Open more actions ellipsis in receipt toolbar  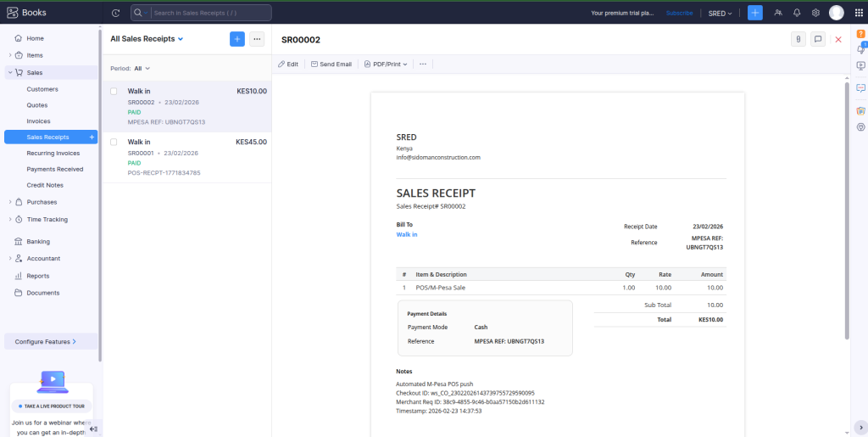[x=423, y=64]
